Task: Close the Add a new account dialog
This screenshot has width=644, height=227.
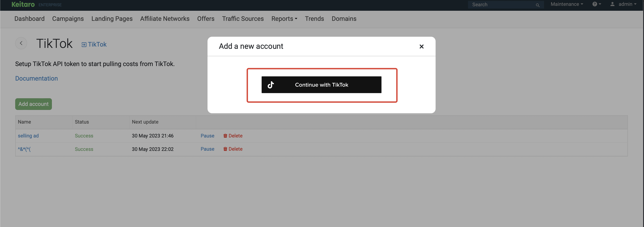Action: click(421, 47)
